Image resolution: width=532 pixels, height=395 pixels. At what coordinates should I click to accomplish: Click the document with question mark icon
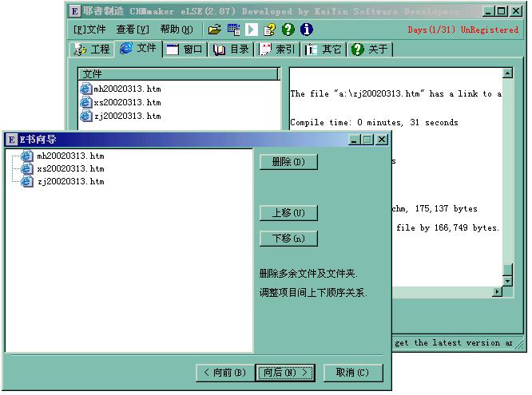click(270, 30)
